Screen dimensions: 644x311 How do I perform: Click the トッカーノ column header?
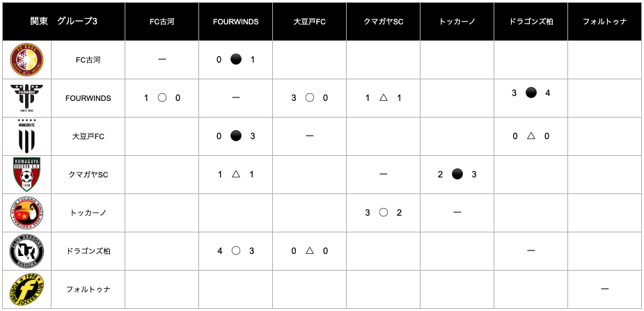(457, 22)
